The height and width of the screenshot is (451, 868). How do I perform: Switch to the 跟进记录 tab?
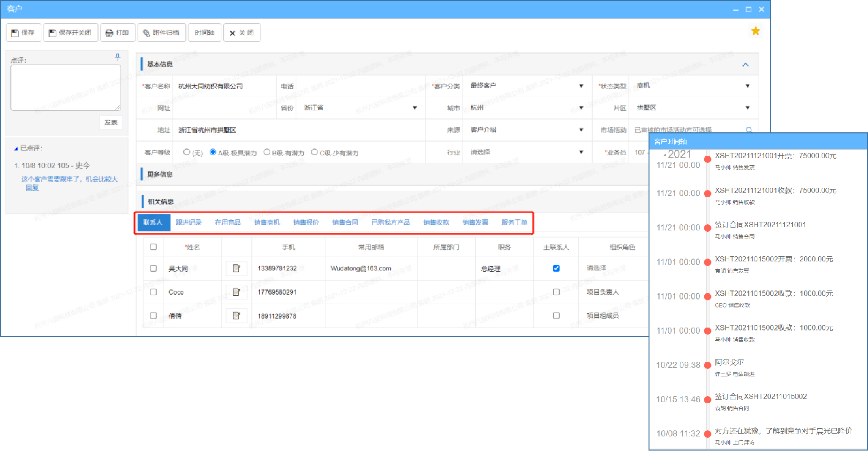pyautogui.click(x=189, y=222)
